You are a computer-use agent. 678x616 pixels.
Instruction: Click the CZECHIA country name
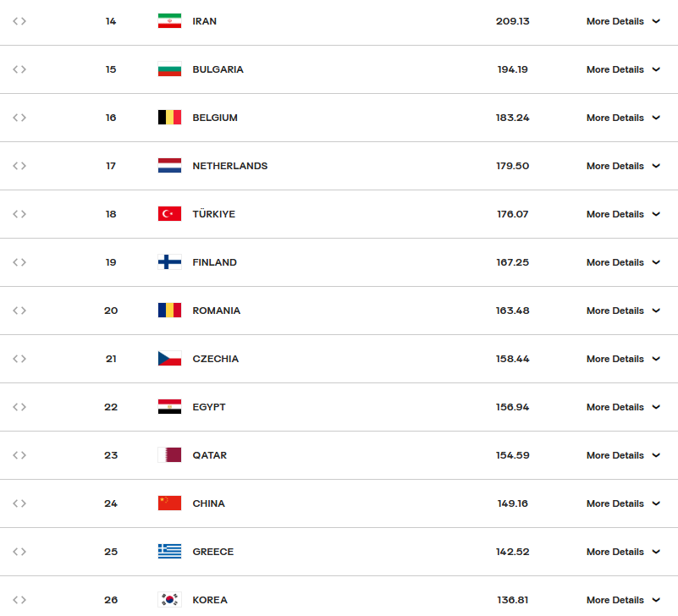[215, 359]
